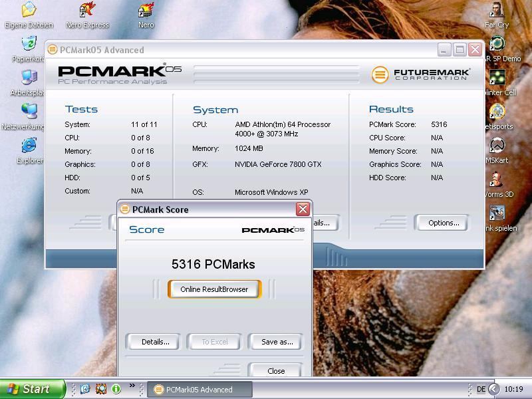Open Nero Express desktop shortcut
Viewport: 532px width, 399px height.
pyautogui.click(x=87, y=14)
